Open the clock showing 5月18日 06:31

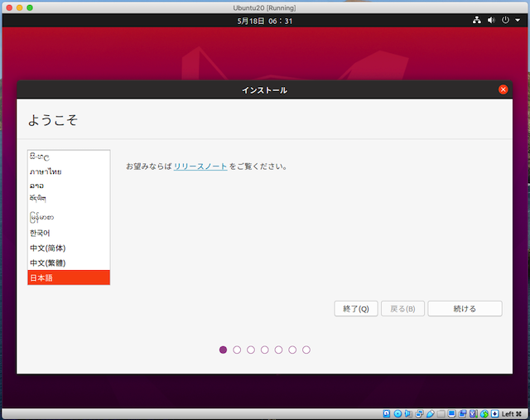tap(264, 21)
